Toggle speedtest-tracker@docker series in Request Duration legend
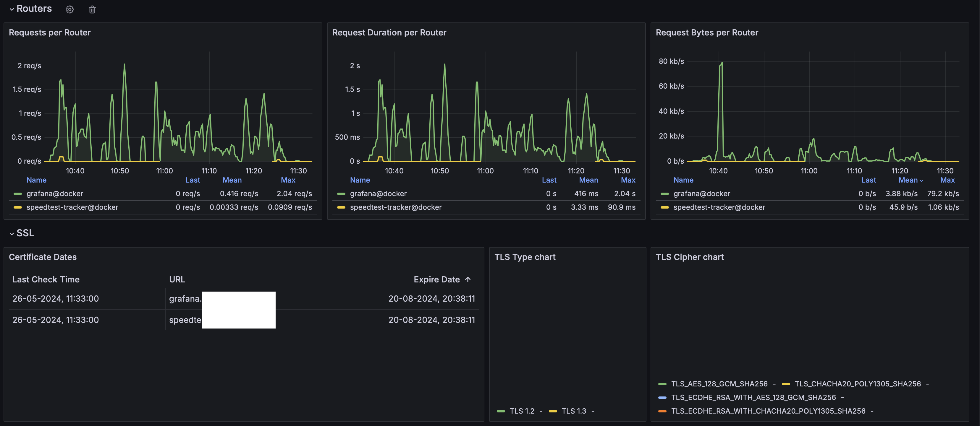The width and height of the screenshot is (980, 426). 396,207
